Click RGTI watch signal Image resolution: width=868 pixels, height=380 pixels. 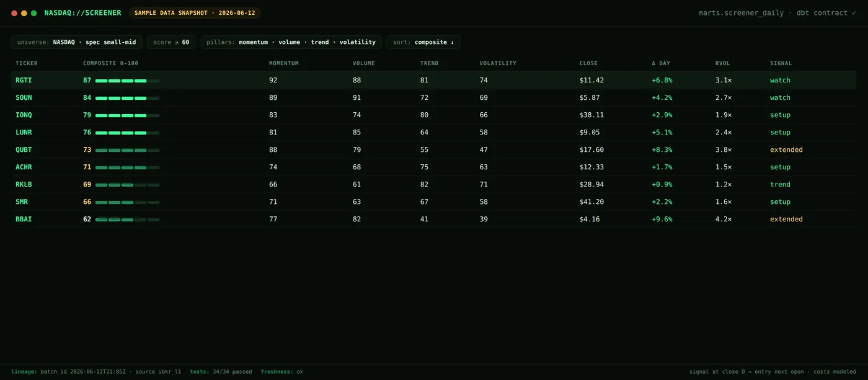(780, 80)
